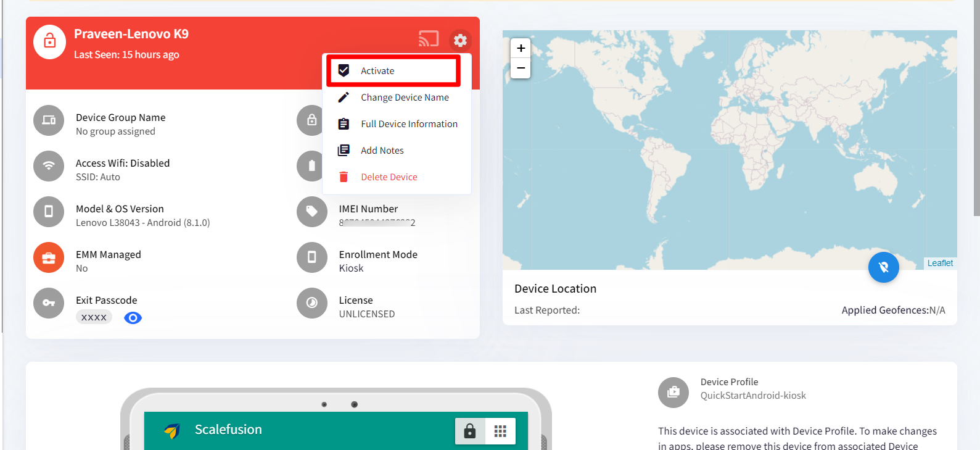The width and height of the screenshot is (980, 450).
Task: Click 'Applied Geofences:N/A' text
Action: (893, 310)
